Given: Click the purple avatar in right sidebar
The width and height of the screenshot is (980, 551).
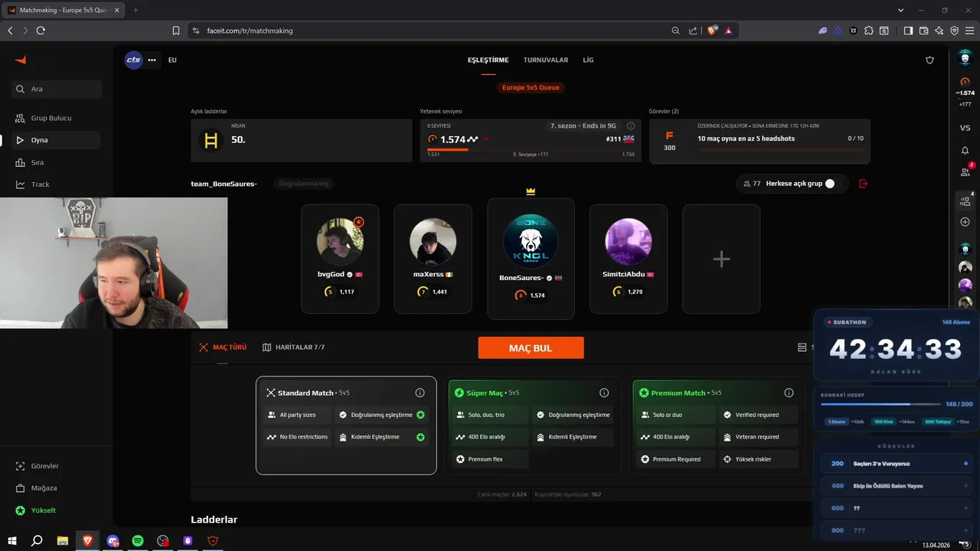Looking at the screenshot, I should [965, 285].
